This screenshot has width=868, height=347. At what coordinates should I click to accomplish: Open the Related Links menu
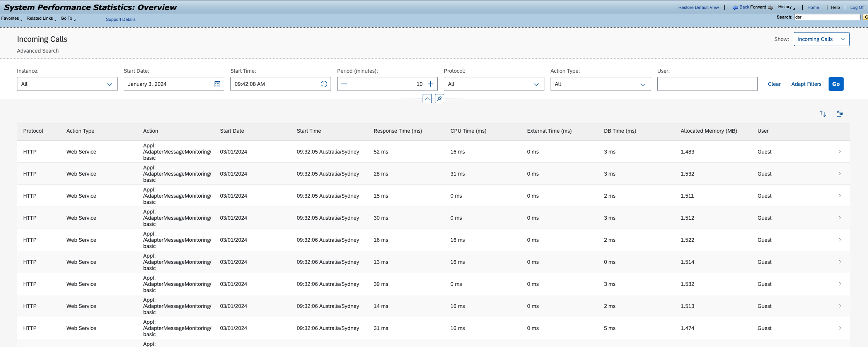pos(41,19)
